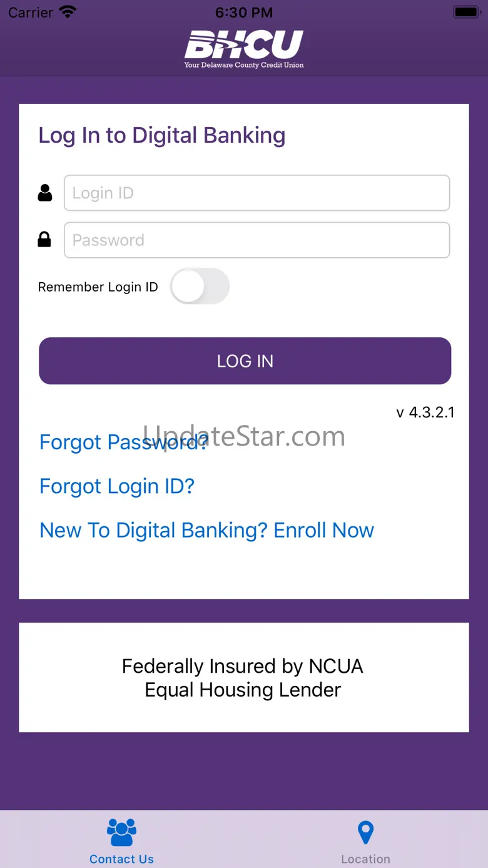
Task: Select New To Digital Banking? Enroll Now
Action: [206, 531]
